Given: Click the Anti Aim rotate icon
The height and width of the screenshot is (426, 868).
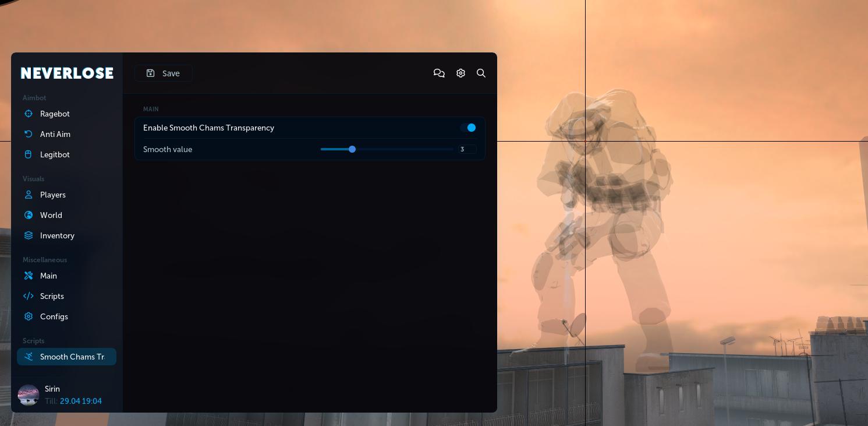Looking at the screenshot, I should 29,134.
